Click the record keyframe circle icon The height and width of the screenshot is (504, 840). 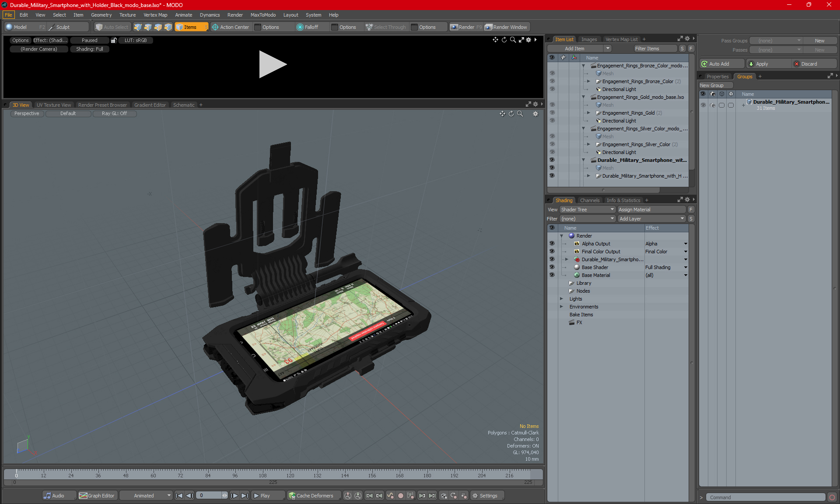400,496
